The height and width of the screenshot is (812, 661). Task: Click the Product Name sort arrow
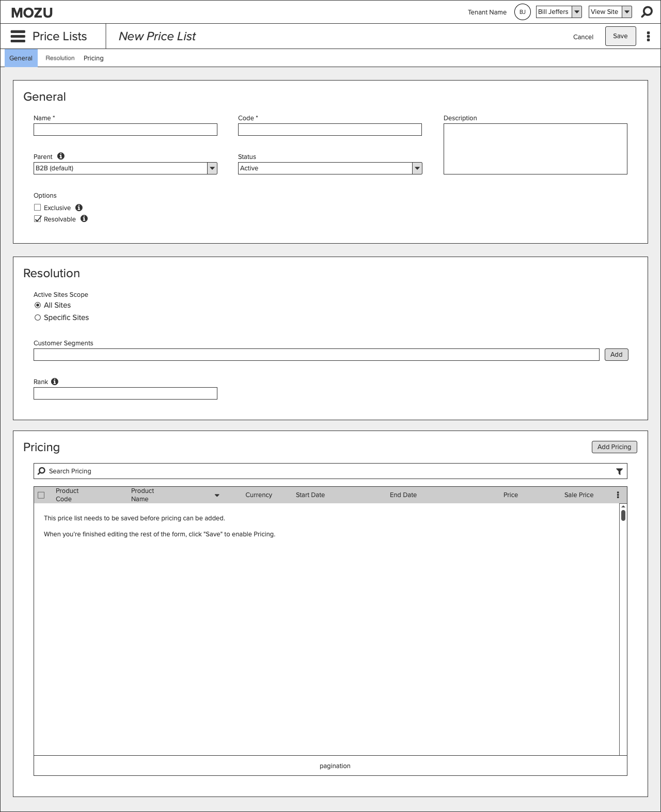click(217, 495)
